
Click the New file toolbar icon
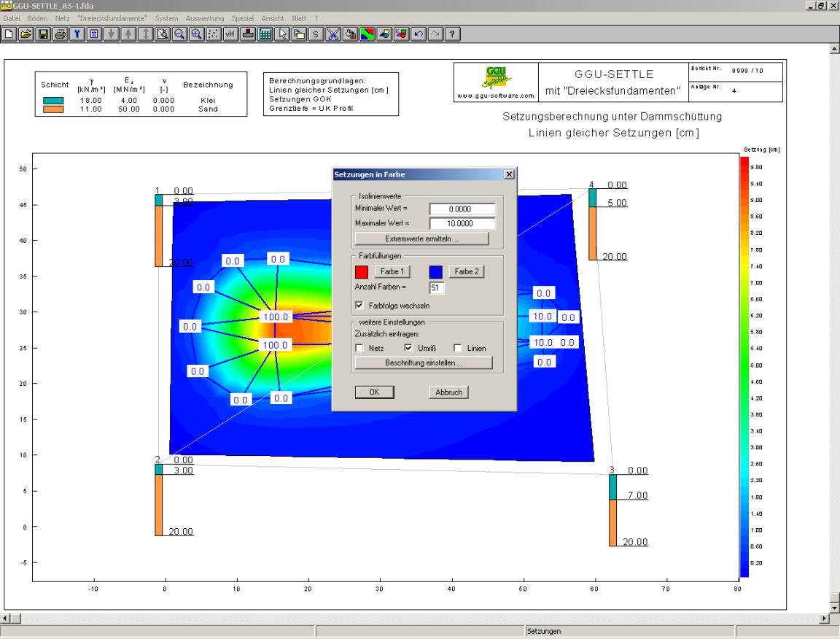click(x=9, y=34)
